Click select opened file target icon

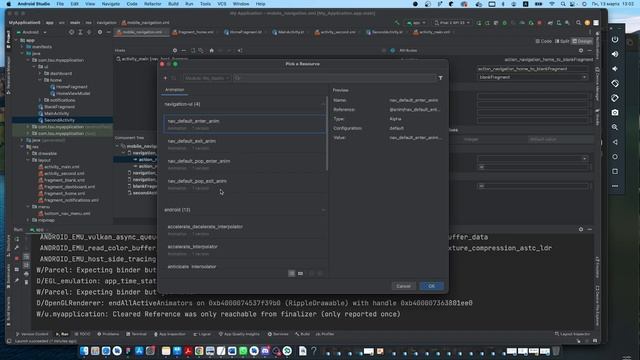click(71, 32)
